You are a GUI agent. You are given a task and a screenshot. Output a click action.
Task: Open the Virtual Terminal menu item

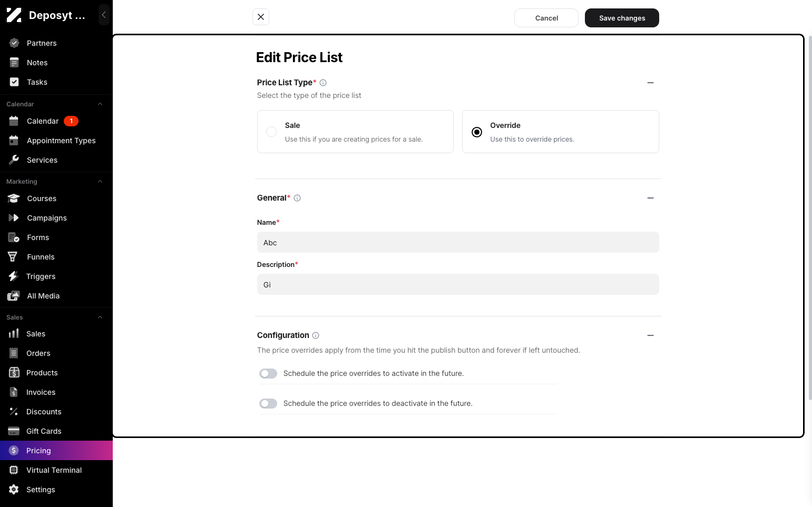(56, 470)
